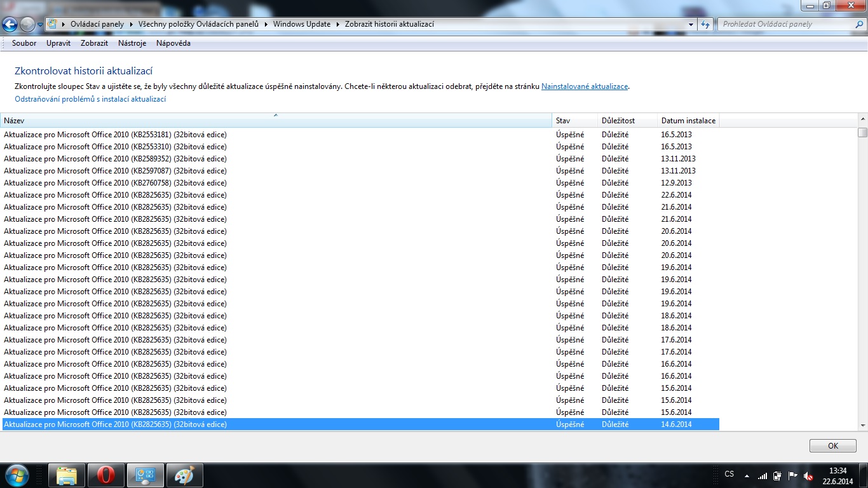The width and height of the screenshot is (868, 488).
Task: Go back with the Back arrow button
Action: [10, 25]
